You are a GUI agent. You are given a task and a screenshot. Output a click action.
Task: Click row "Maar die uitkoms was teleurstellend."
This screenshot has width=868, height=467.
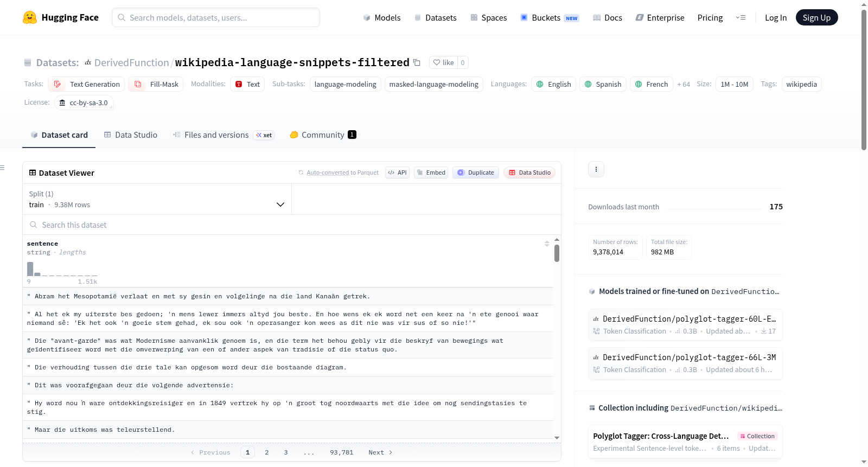click(x=288, y=430)
